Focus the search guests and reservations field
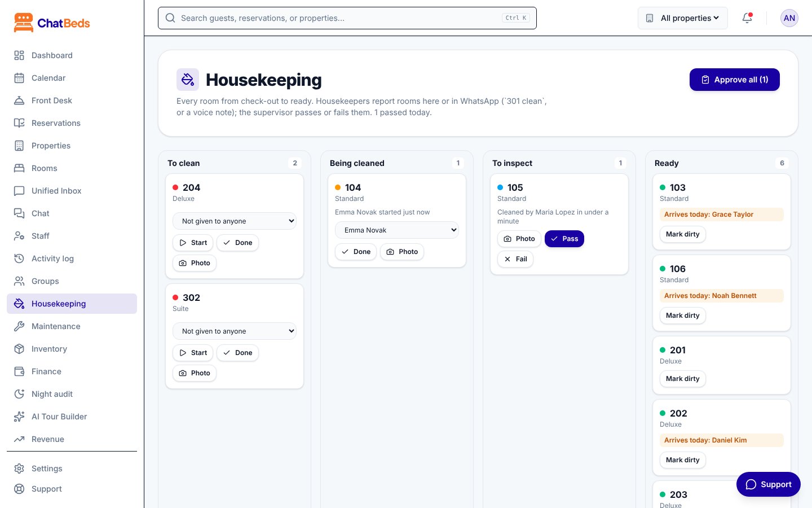Image resolution: width=812 pixels, height=508 pixels. point(347,18)
